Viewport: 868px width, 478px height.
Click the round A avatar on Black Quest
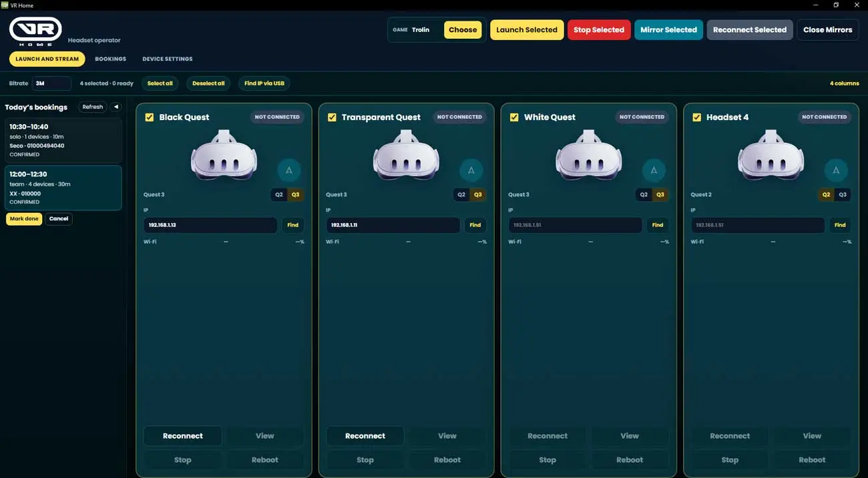(289, 170)
